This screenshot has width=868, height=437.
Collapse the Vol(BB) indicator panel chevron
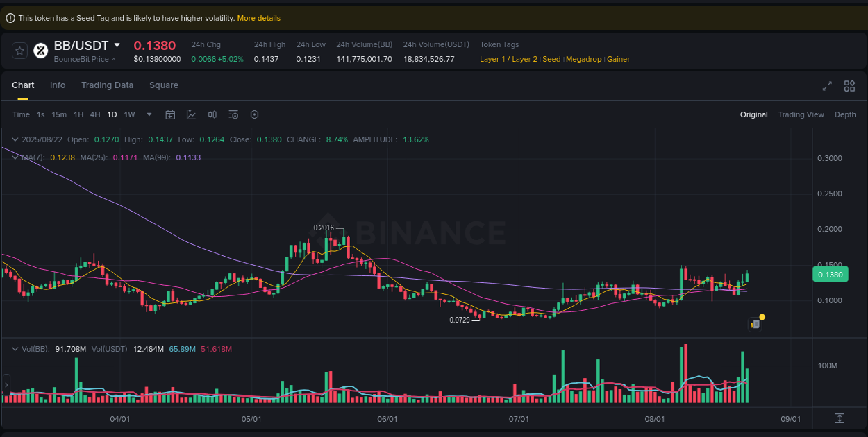point(14,349)
